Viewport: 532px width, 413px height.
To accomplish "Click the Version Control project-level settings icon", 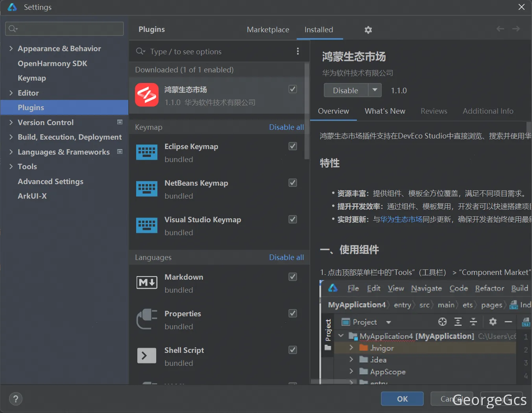I will pos(120,122).
